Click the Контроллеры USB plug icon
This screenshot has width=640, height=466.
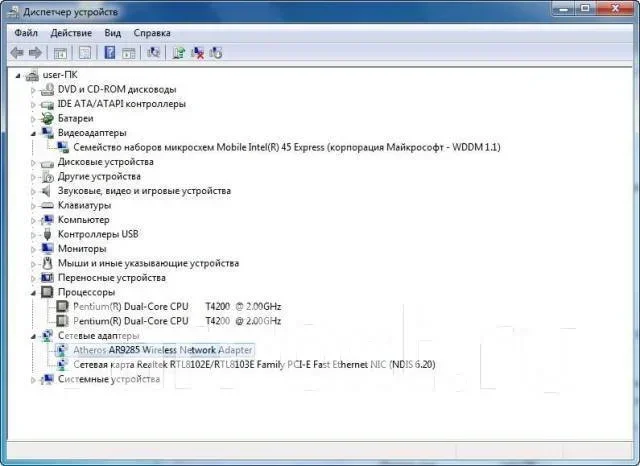[47, 234]
